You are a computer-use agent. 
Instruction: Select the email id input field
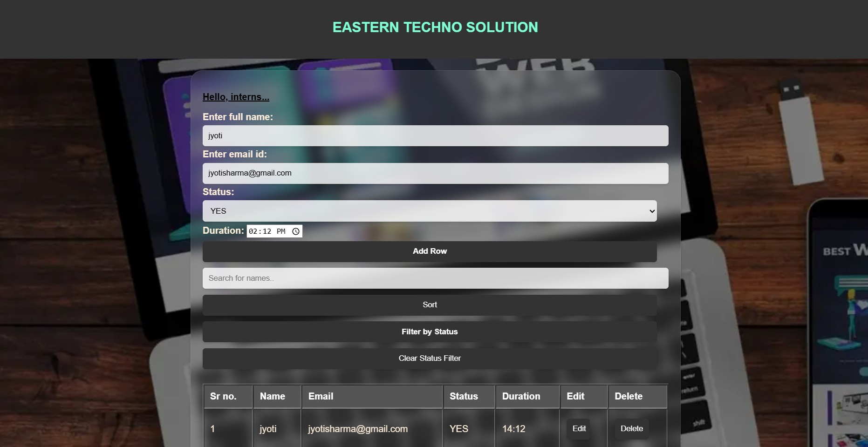tap(435, 173)
